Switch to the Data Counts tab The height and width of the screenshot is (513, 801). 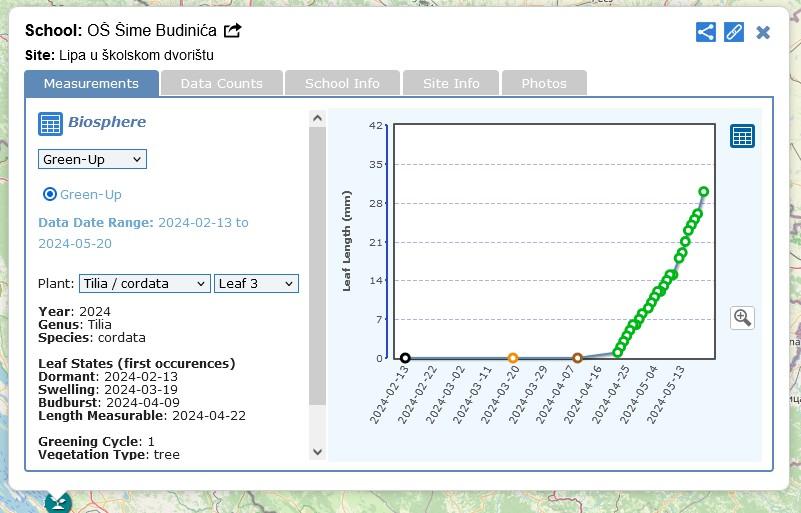(x=221, y=83)
